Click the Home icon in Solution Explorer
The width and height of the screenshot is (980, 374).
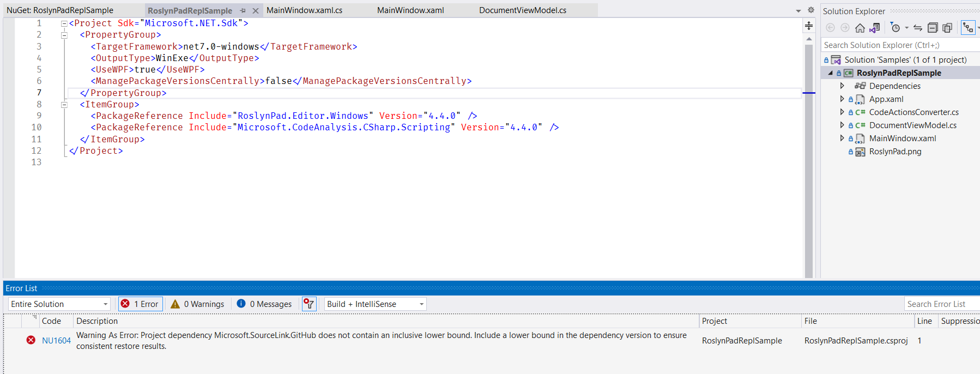(860, 28)
